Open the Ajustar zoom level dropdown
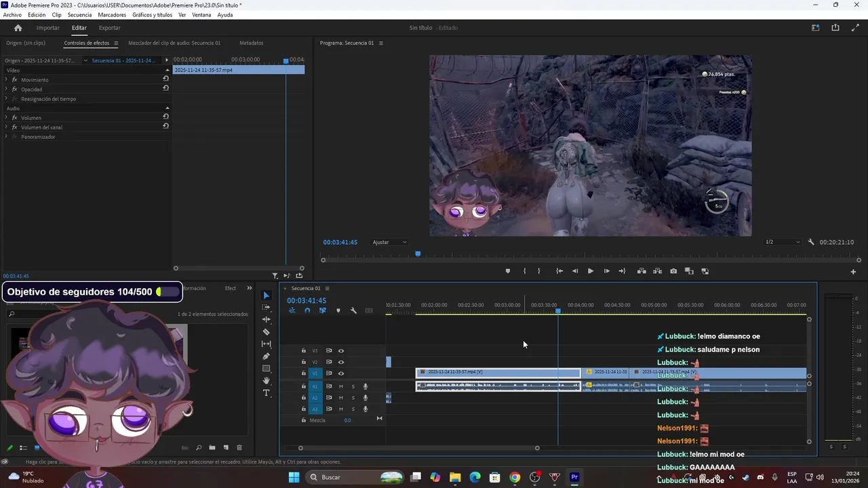Screen dimensions: 868x488 pyautogui.click(x=390, y=242)
